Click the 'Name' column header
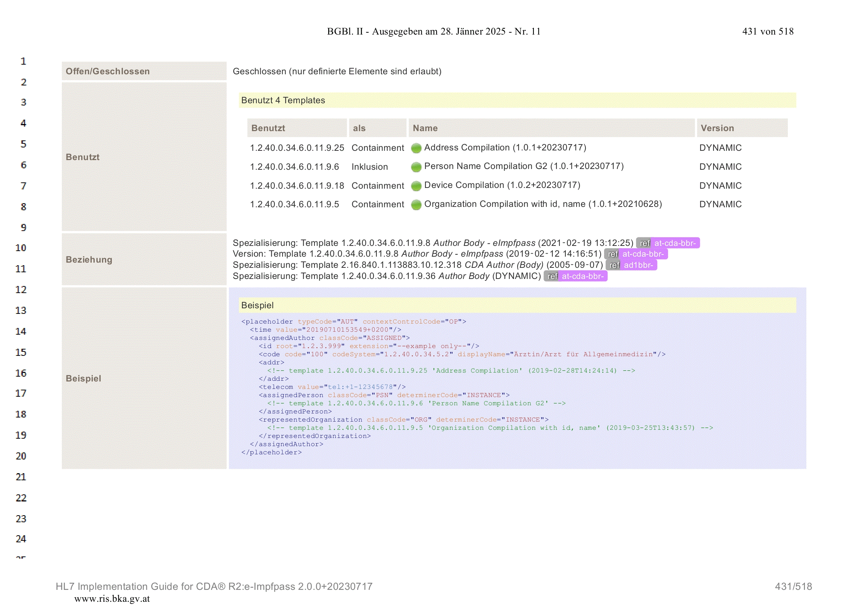The width and height of the screenshot is (868, 614). coord(552,128)
